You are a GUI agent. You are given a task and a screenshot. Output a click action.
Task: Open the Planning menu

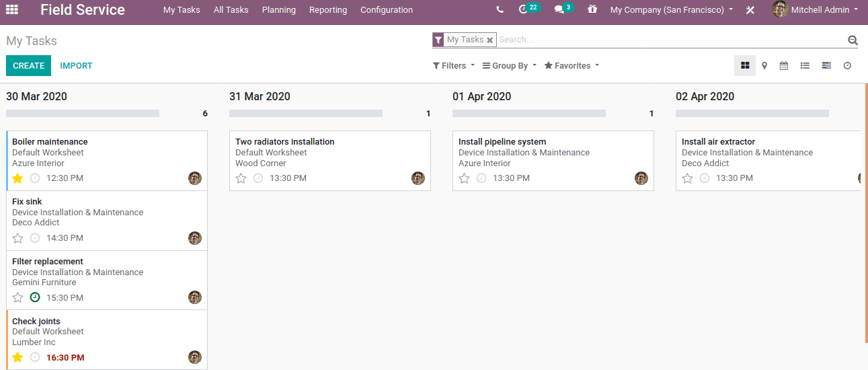coord(279,10)
